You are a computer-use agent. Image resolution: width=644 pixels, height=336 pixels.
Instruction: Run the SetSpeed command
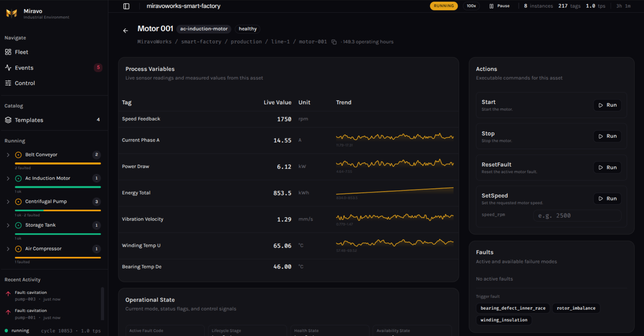[607, 198]
